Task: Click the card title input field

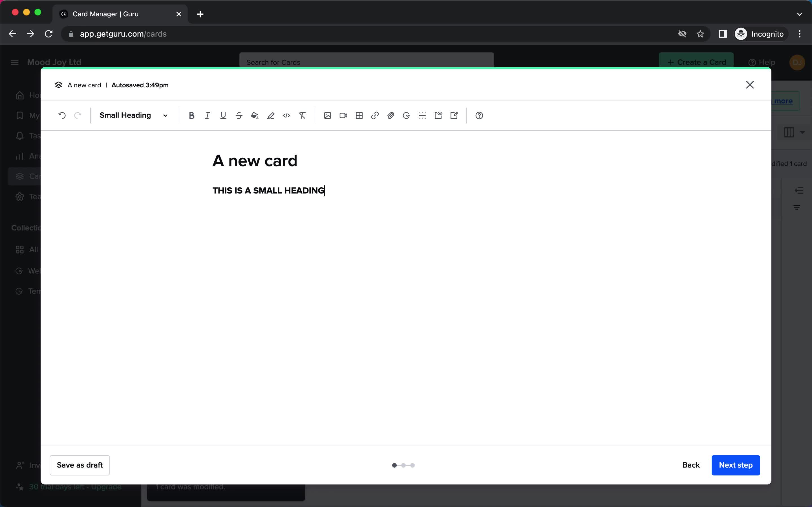Action: (254, 161)
